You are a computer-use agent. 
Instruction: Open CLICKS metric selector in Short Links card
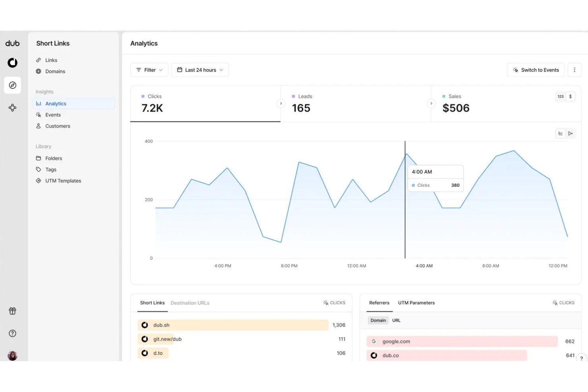(335, 303)
